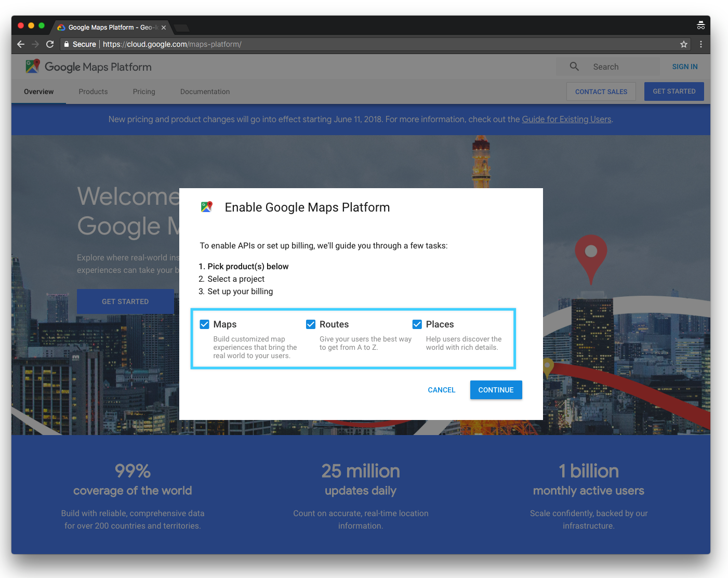Click the '99%' statistic heading
This screenshot has height=578, width=728.
click(x=133, y=471)
